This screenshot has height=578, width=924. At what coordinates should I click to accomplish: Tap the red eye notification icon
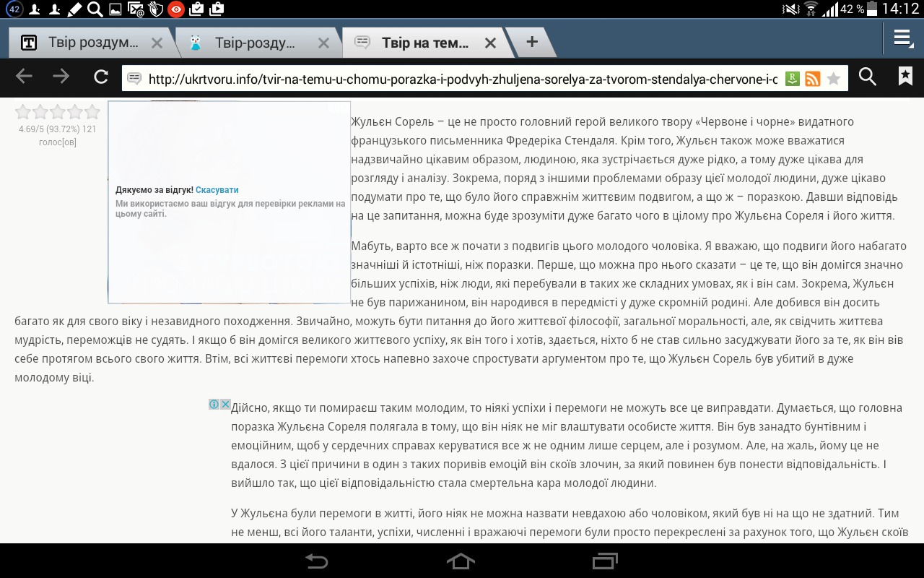click(x=175, y=9)
